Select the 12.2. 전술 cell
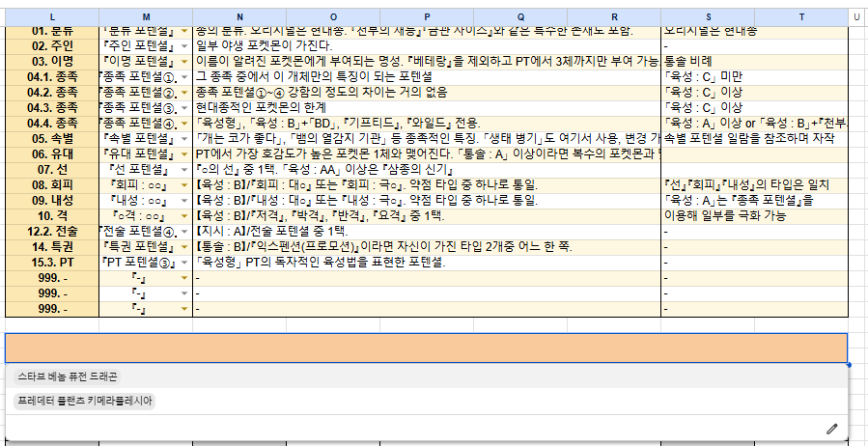The image size is (868, 446). 52,232
